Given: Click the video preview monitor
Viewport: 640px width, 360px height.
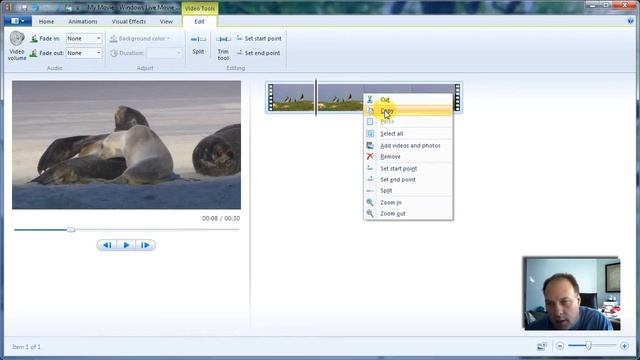Looking at the screenshot, I should 126,144.
